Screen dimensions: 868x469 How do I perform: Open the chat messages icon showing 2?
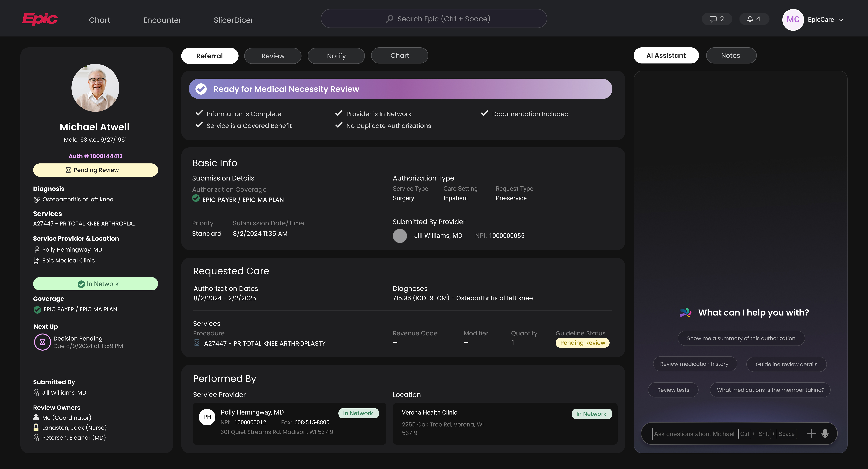[x=716, y=19]
